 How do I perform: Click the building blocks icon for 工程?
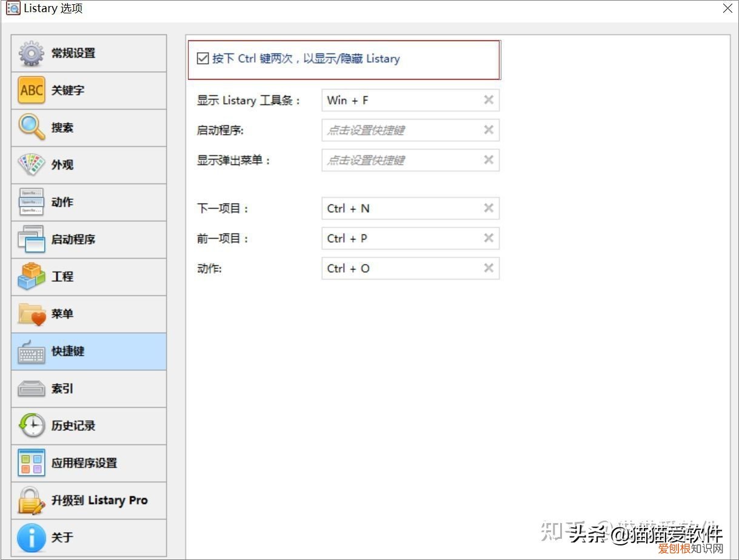[31, 276]
